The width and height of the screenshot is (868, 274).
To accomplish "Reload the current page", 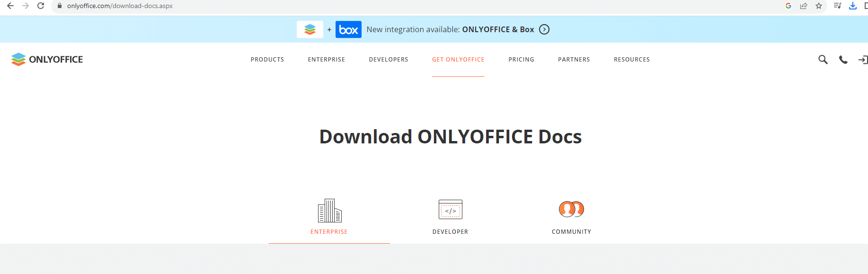I will click(41, 6).
